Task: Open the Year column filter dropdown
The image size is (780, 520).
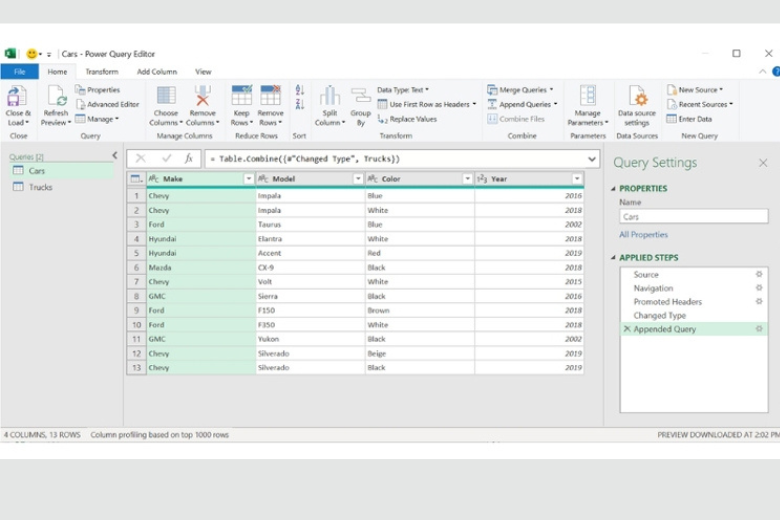Action: [x=576, y=179]
